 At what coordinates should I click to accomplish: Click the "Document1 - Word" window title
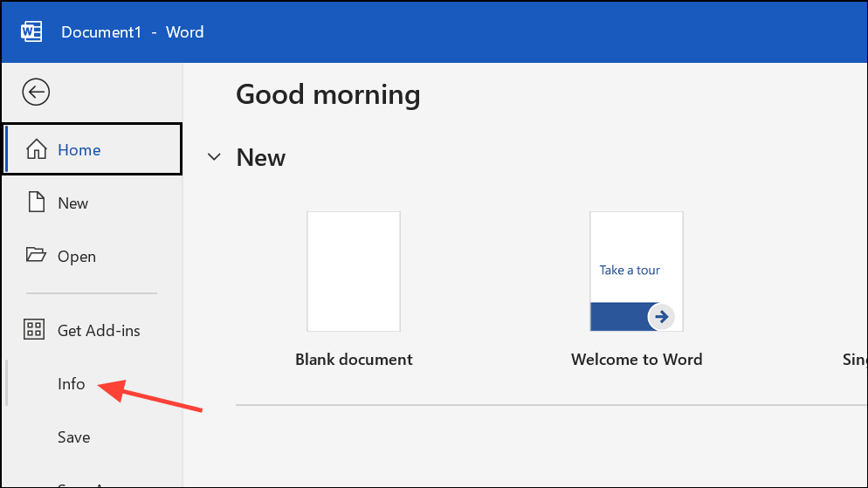(132, 32)
